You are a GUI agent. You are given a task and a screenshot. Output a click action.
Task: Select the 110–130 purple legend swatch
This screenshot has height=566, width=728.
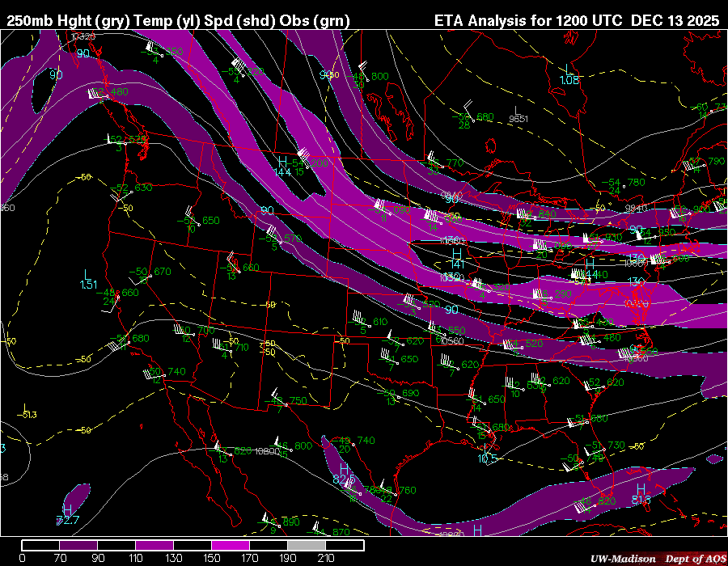pyautogui.click(x=154, y=546)
